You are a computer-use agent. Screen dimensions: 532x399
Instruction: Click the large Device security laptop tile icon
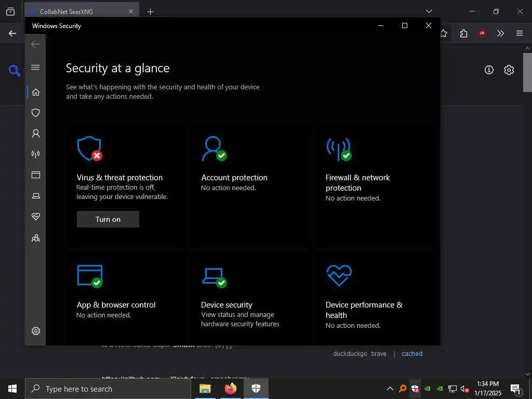tap(214, 277)
